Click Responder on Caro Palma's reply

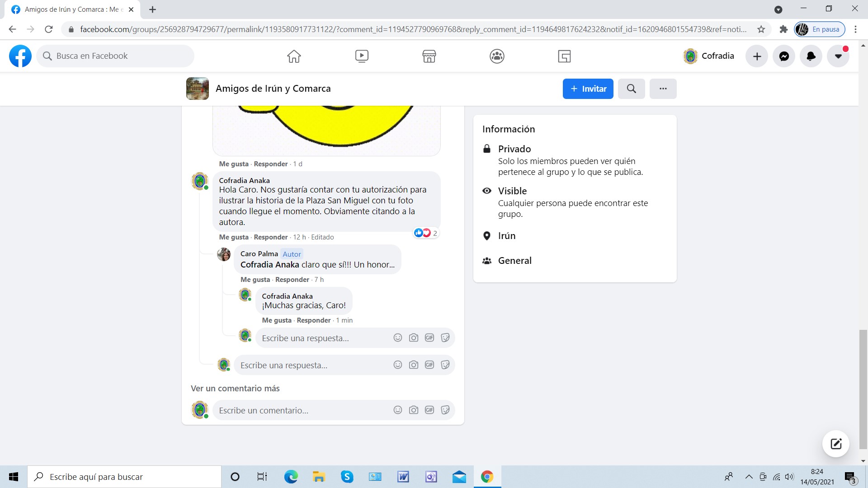point(292,280)
